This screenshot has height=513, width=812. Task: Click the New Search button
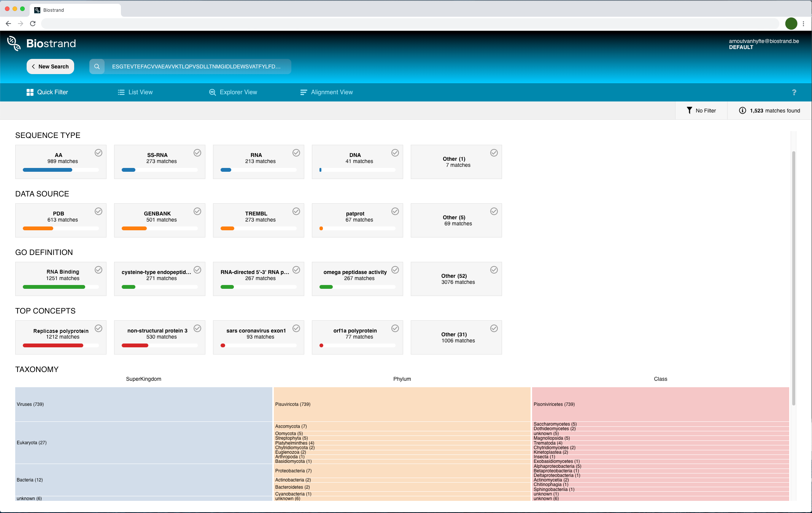coord(50,66)
